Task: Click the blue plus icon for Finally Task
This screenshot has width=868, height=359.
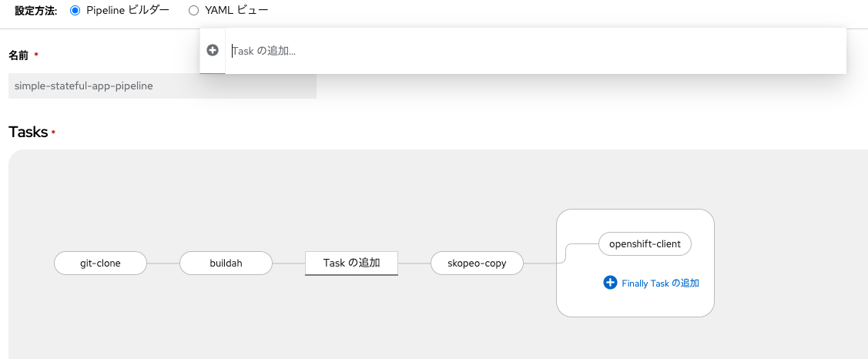Action: tap(610, 283)
